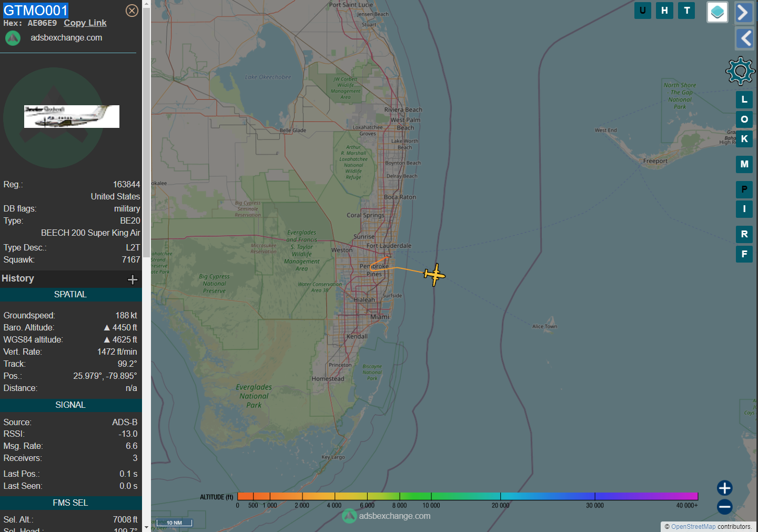Click the SPATIAL section header
This screenshot has width=758, height=532.
(x=70, y=295)
